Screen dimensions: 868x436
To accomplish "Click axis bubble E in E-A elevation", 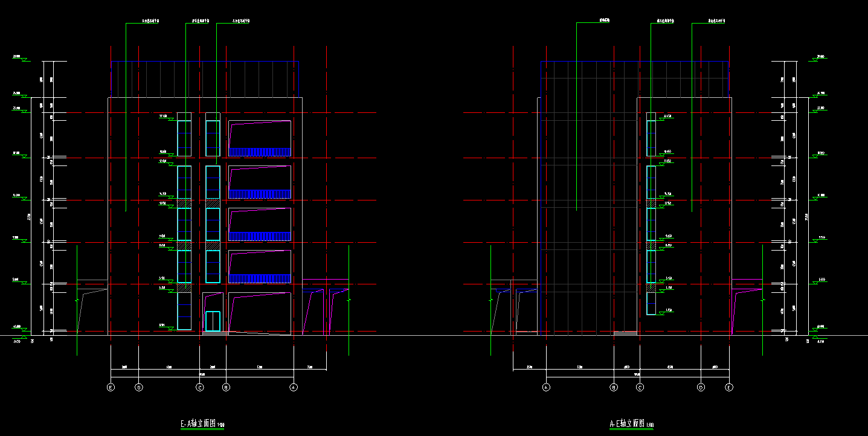I will [x=111, y=386].
